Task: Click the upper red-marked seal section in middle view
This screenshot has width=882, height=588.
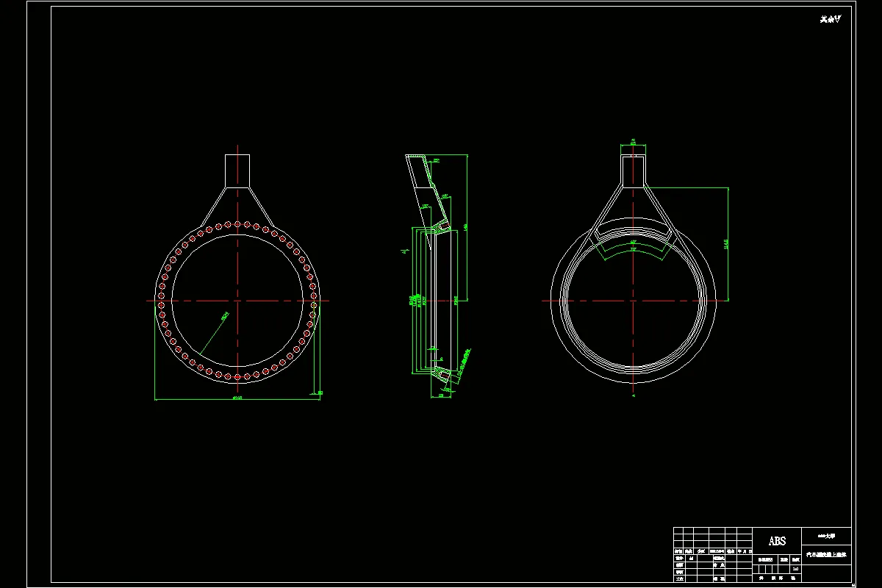Action: tap(442, 226)
